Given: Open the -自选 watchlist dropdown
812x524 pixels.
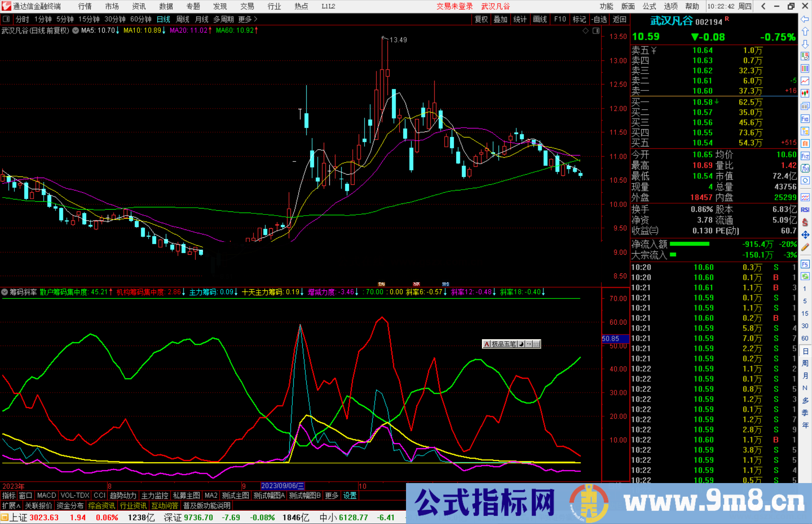Looking at the screenshot, I should tap(599, 19).
